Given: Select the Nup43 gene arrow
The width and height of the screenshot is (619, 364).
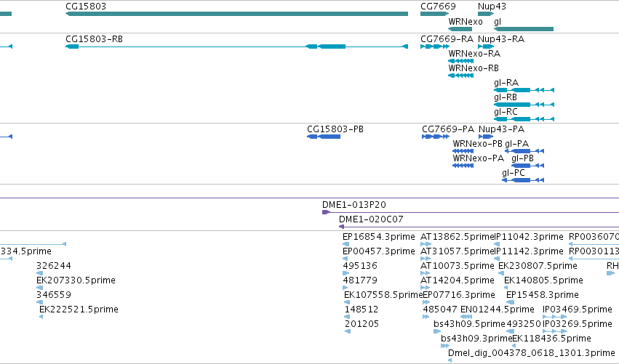Looking at the screenshot, I should (x=486, y=14).
